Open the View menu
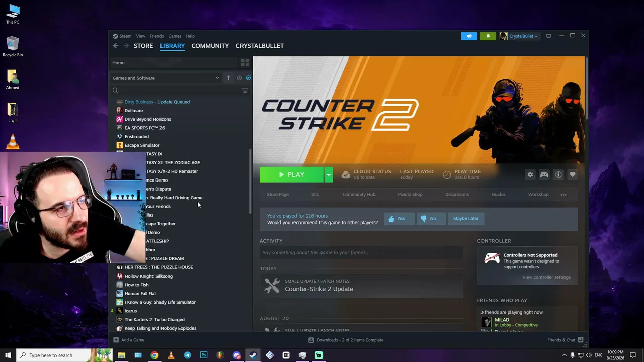 coord(141,36)
